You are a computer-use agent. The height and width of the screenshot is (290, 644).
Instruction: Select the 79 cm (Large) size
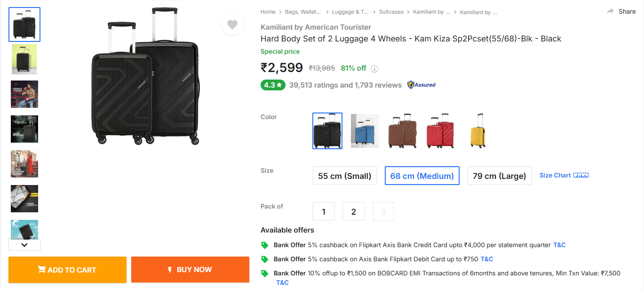[x=499, y=176]
